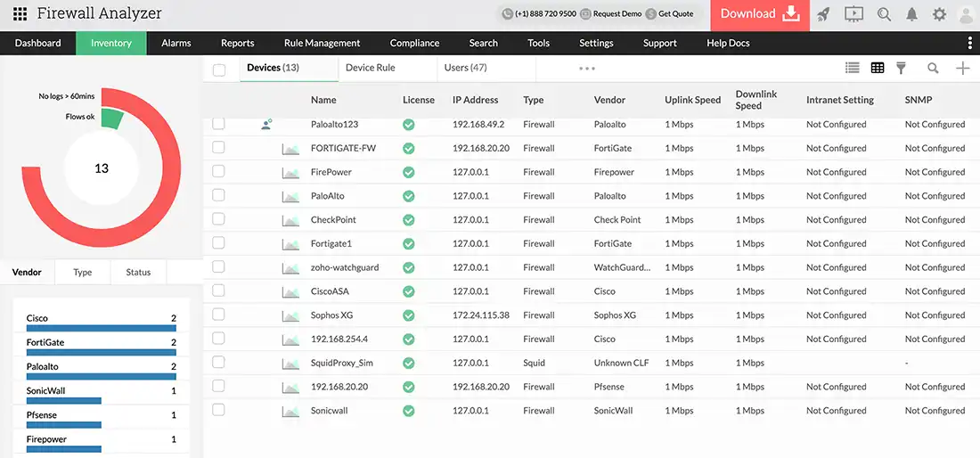Click the Download icon arrow
This screenshot has height=458, width=980.
point(791,13)
